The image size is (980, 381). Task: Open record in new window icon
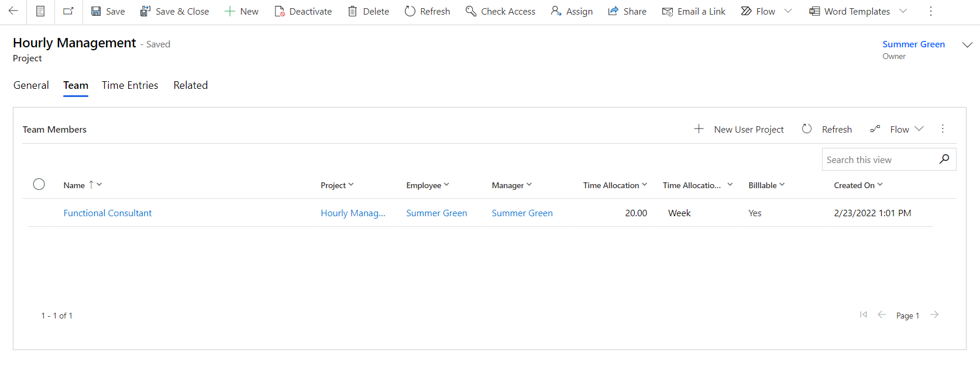tap(68, 11)
